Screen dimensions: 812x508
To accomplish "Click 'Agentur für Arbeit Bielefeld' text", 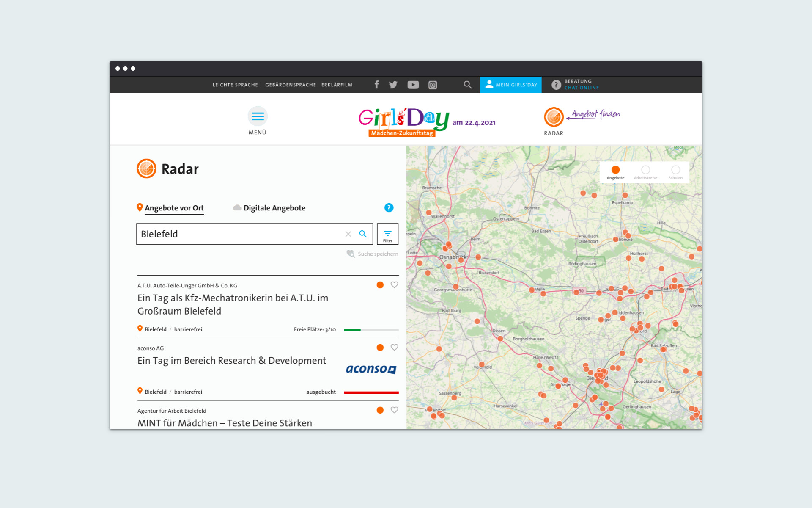I will tap(172, 411).
